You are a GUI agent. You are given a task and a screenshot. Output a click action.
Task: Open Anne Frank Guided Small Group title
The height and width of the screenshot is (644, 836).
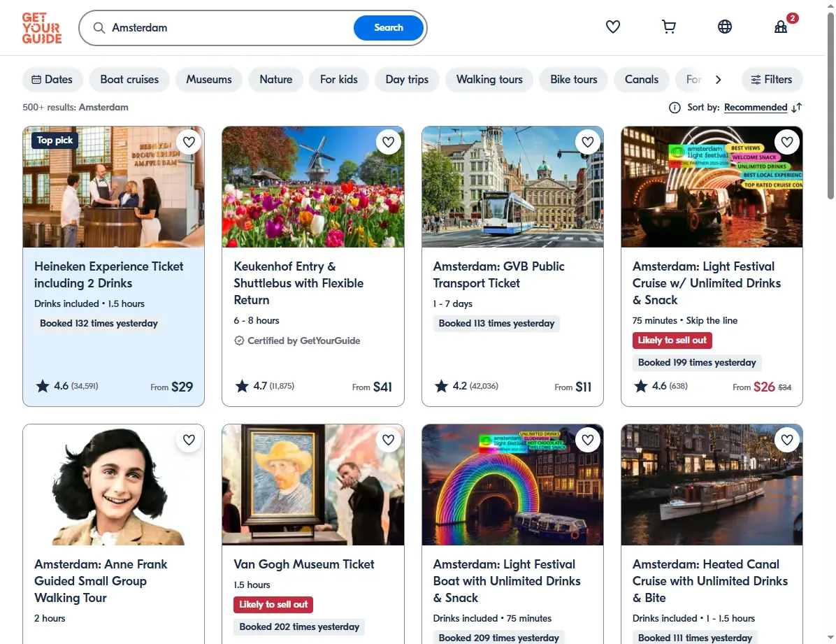coord(101,581)
